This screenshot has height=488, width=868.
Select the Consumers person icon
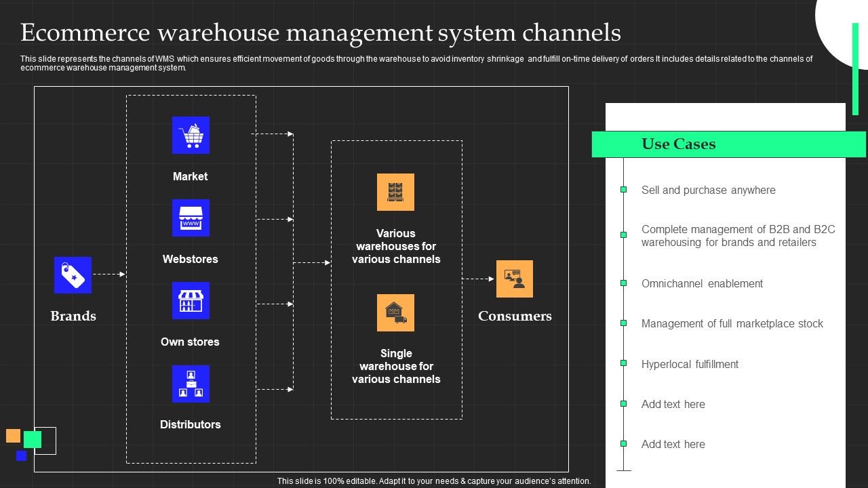point(515,279)
